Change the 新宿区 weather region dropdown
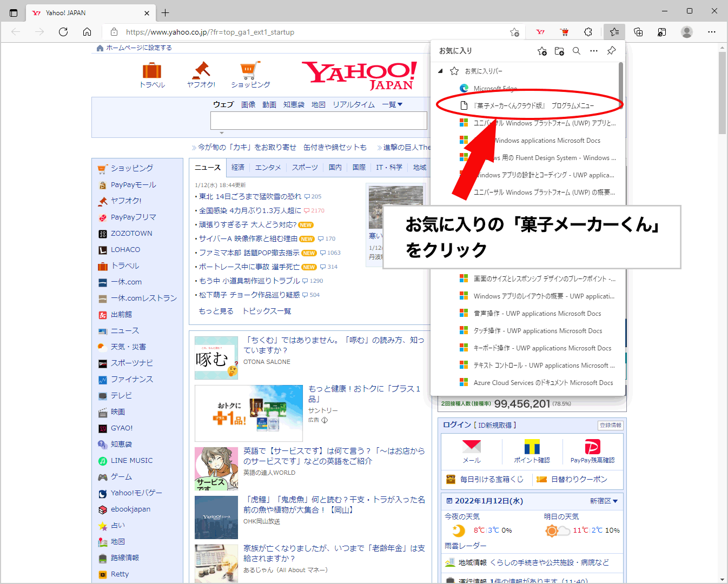The height and width of the screenshot is (584, 728). (x=604, y=501)
